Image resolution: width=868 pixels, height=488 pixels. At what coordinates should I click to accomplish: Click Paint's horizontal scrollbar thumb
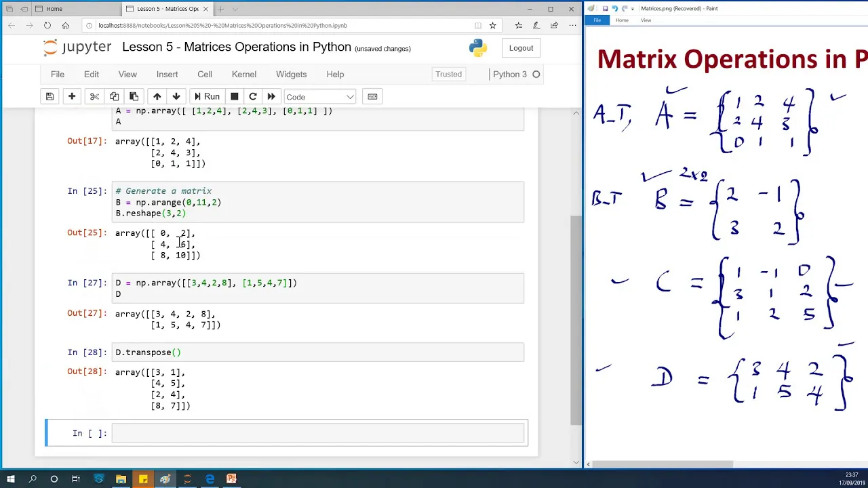coord(663,464)
